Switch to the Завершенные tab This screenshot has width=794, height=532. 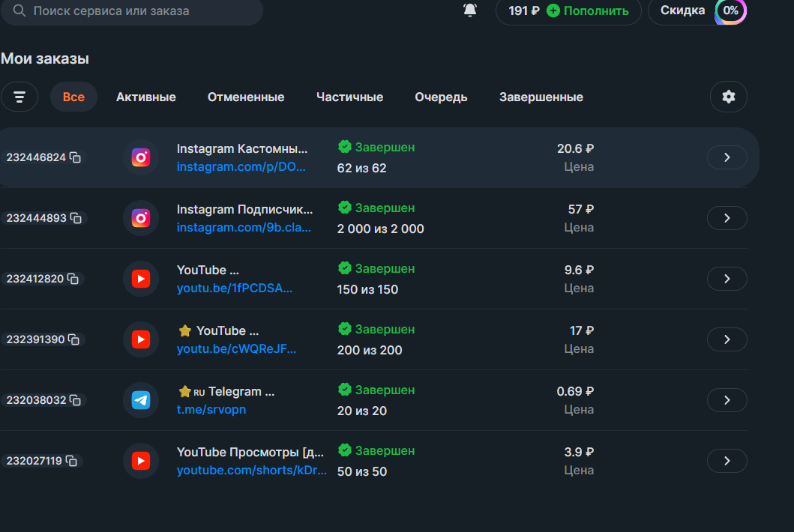541,97
